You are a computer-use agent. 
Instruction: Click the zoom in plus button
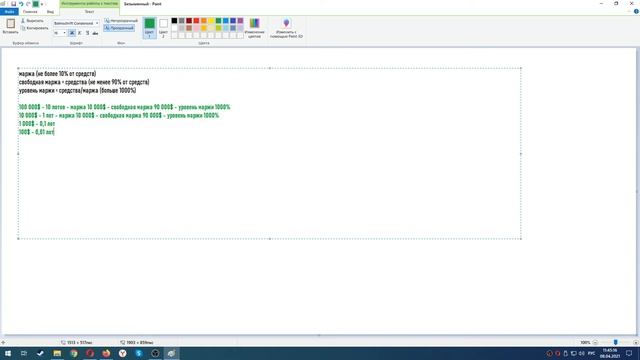(x=636, y=342)
